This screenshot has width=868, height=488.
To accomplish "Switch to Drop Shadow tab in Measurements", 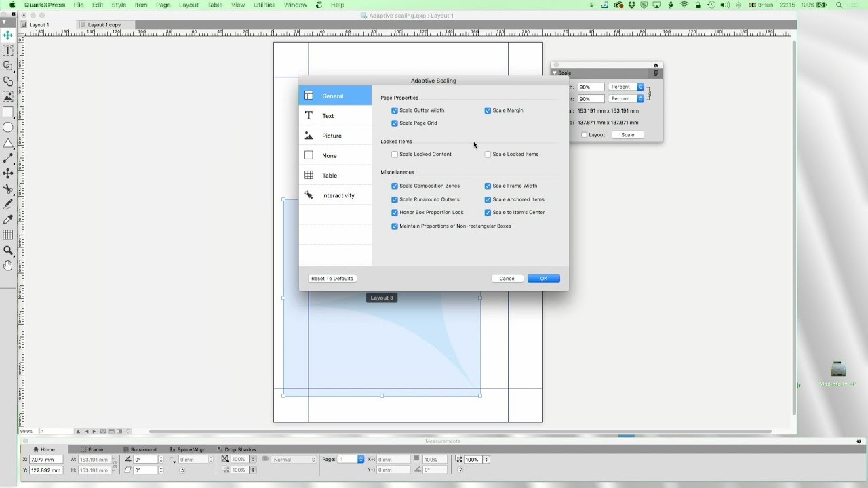I will click(x=237, y=449).
